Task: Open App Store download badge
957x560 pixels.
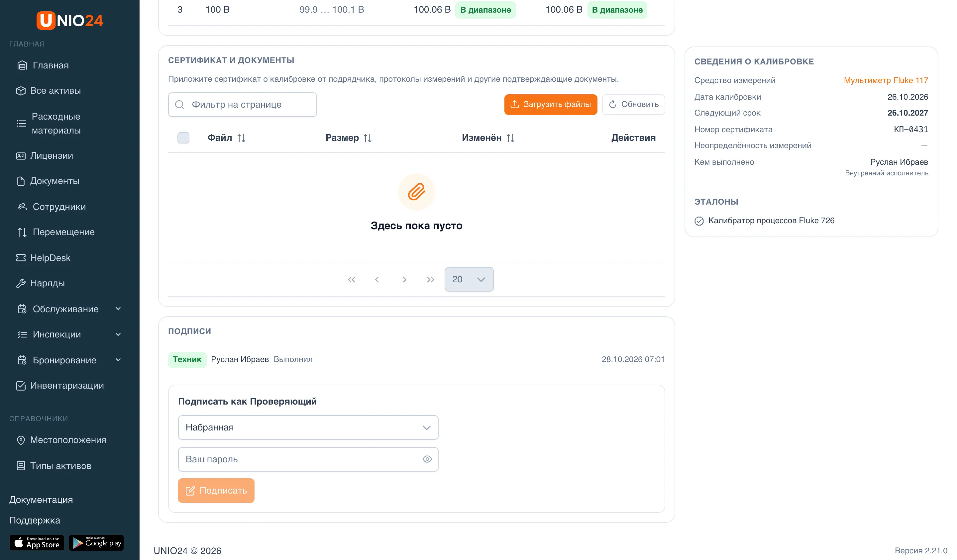Action: coord(37,542)
